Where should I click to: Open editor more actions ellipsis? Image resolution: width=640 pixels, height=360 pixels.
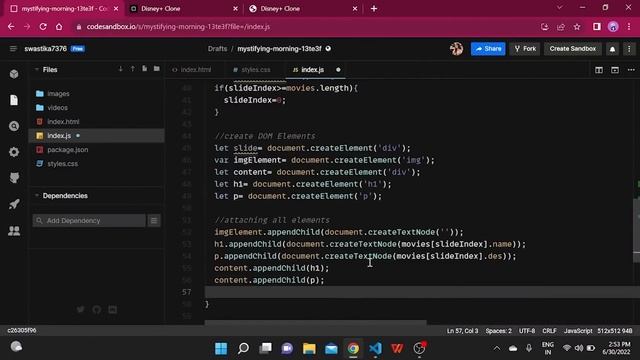(631, 70)
